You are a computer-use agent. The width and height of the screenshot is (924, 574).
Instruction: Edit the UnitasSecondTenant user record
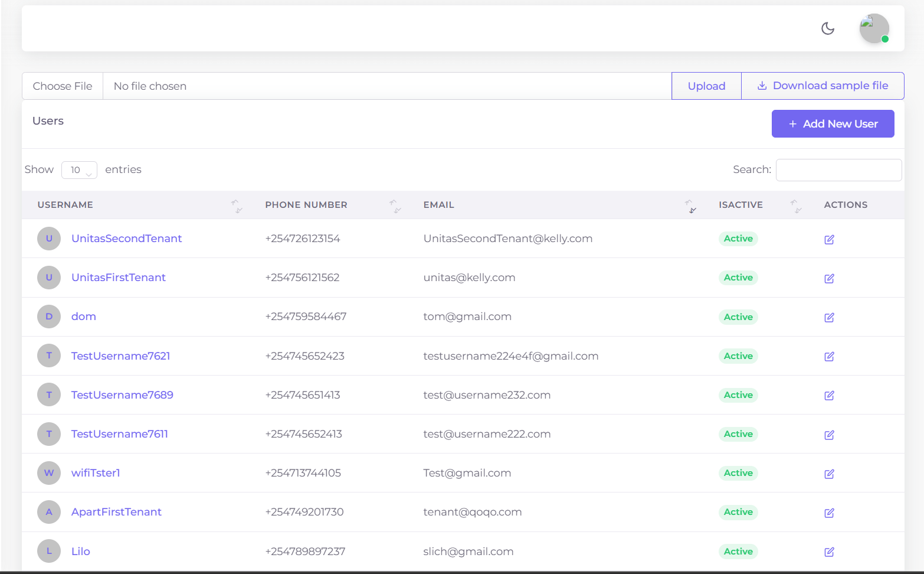(x=829, y=239)
